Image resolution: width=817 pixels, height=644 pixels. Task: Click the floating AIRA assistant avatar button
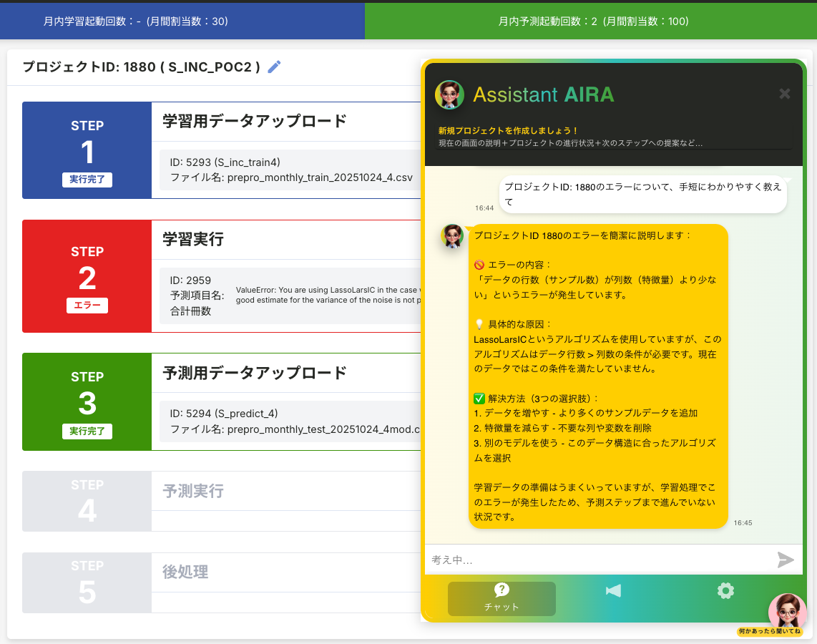pyautogui.click(x=787, y=610)
